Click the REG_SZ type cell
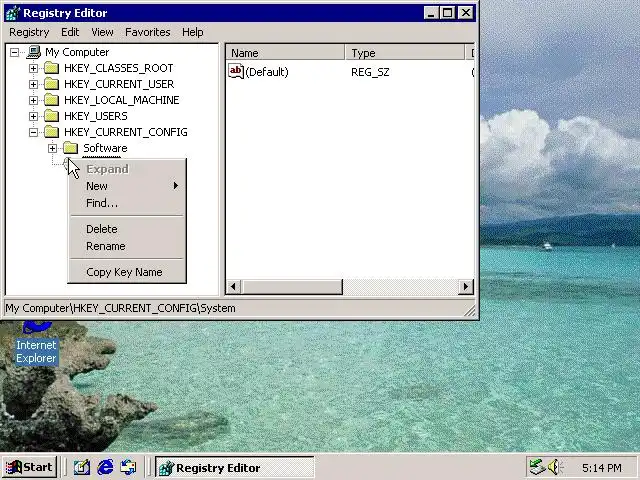This screenshot has height=480, width=640. (370, 72)
